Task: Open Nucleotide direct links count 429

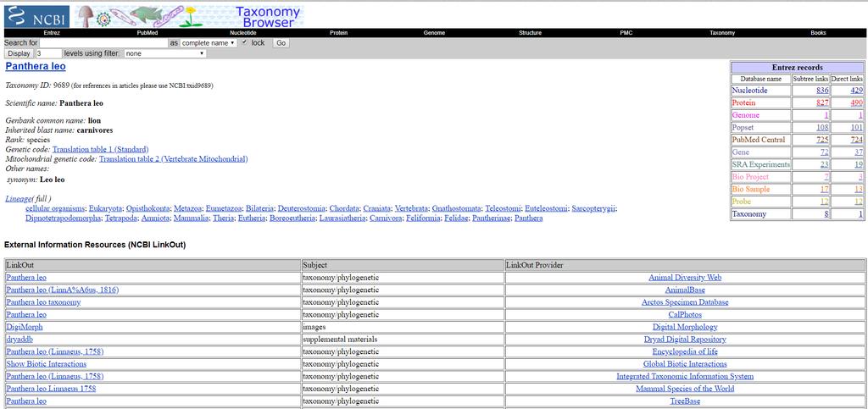Action: tap(856, 90)
